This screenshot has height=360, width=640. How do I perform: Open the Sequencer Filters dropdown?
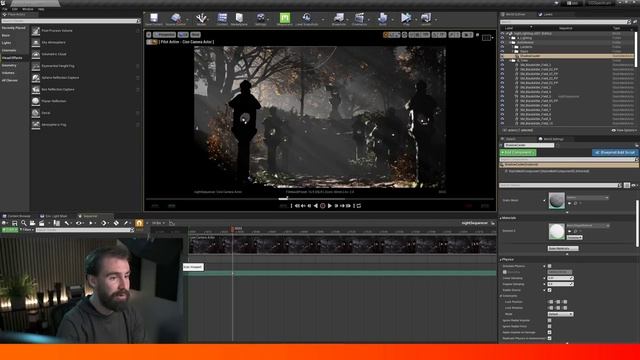(x=27, y=230)
